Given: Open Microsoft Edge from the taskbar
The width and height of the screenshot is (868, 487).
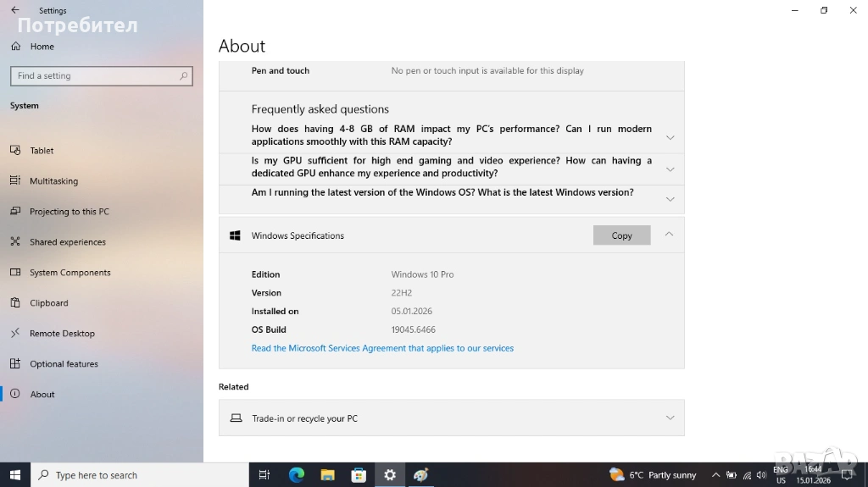Looking at the screenshot, I should [296, 475].
